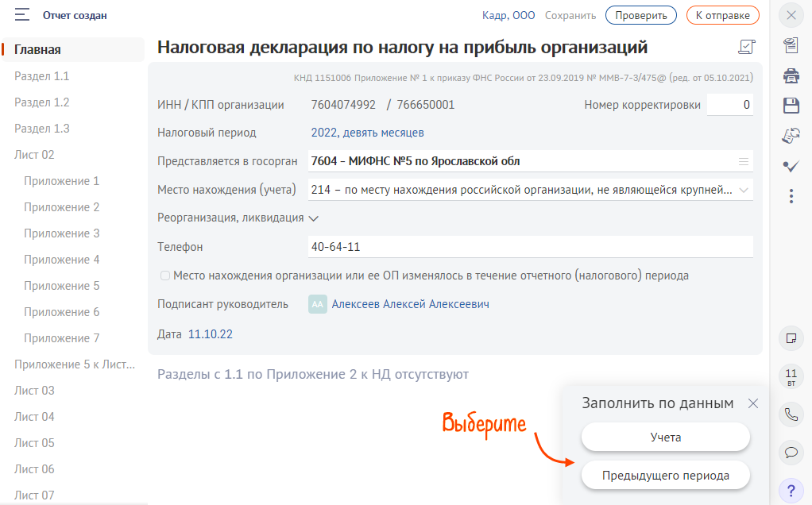Open the calendar icon showing 11
Viewport: 812px width, 505px height.
(791, 376)
